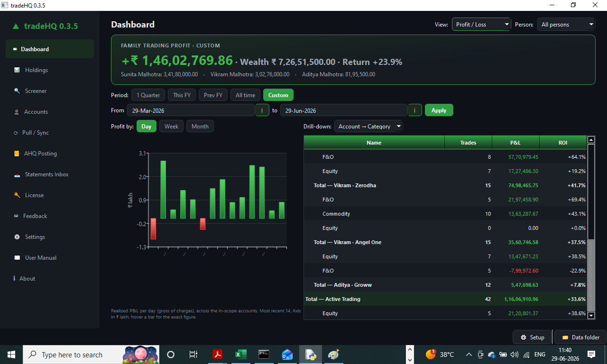The width and height of the screenshot is (607, 364).
Task: Open Task View on the taskbar
Action: pos(193,355)
